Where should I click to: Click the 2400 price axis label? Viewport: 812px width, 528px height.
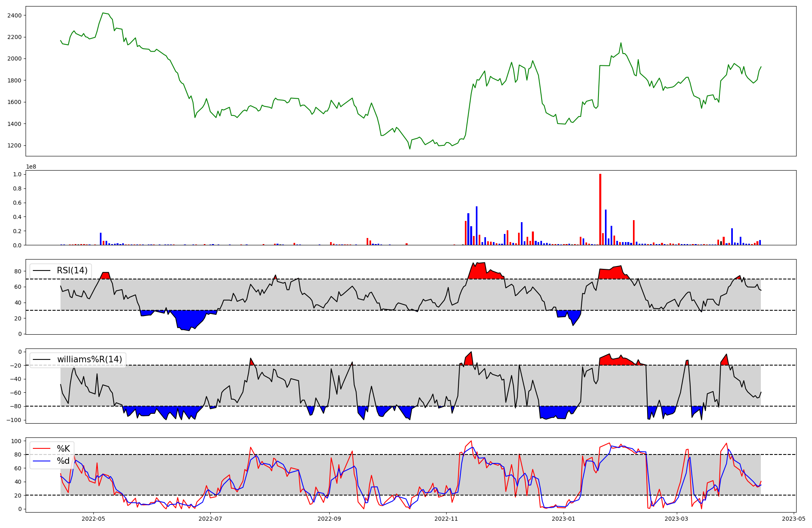pos(15,15)
